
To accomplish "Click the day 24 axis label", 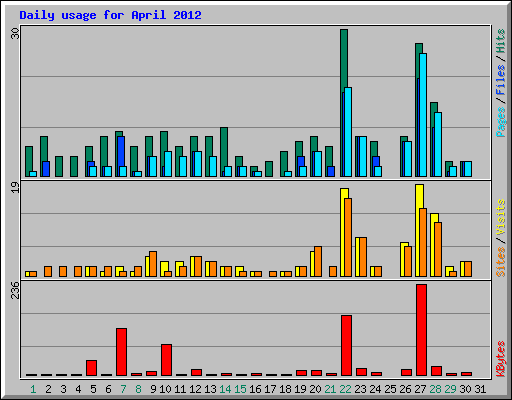I will pos(375,389).
